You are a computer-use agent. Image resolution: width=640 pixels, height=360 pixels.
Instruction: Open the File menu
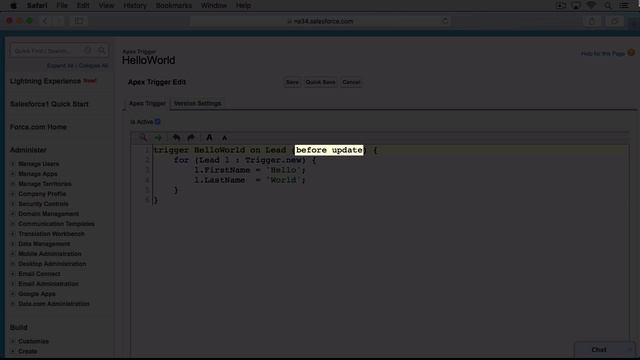point(62,5)
